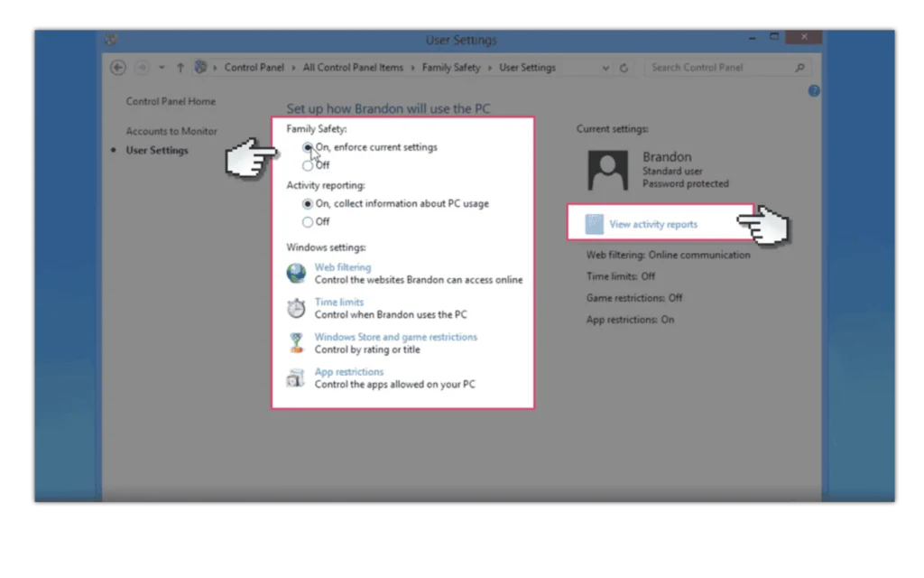Click User Settings breadcrumb
924x578 pixels.
(527, 68)
